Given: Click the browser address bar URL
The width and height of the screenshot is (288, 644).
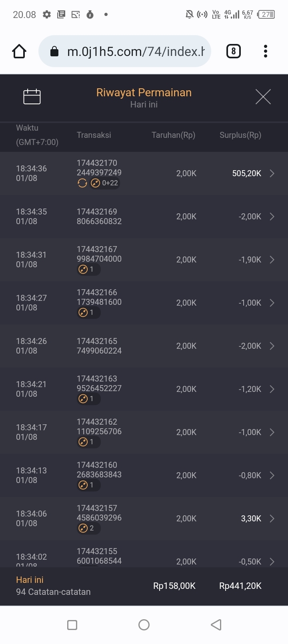Looking at the screenshot, I should click(x=135, y=52).
